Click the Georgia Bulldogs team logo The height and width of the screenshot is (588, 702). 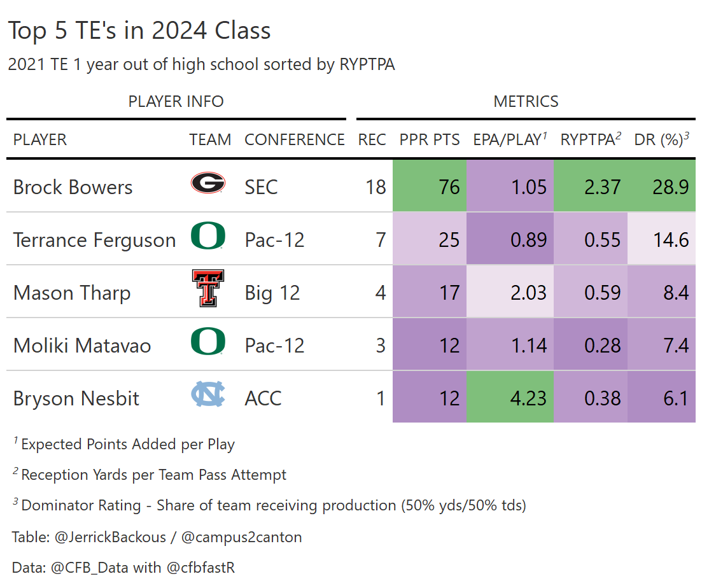[x=208, y=184]
